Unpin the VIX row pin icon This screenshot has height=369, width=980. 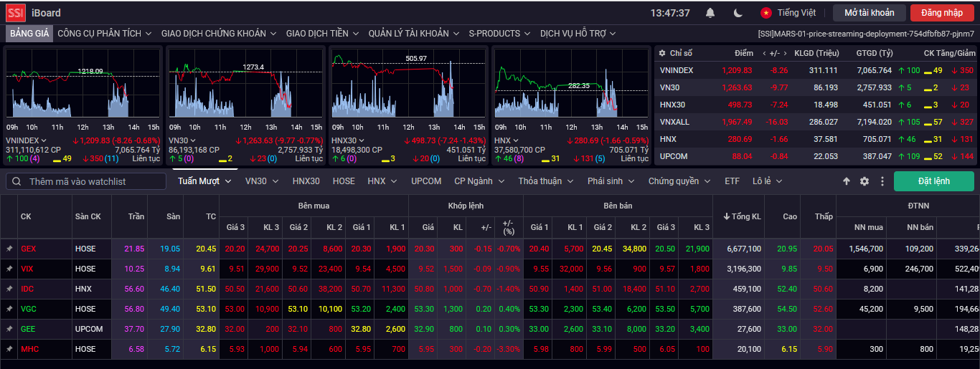[9, 269]
